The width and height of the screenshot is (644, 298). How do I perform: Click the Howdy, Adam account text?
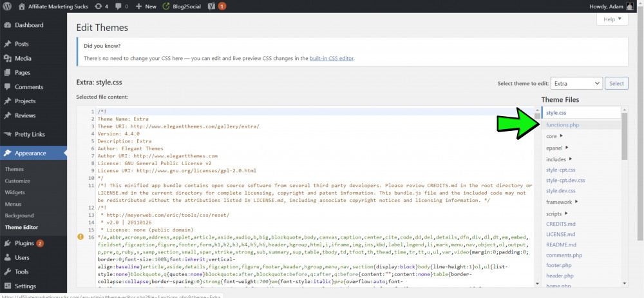[606, 6]
